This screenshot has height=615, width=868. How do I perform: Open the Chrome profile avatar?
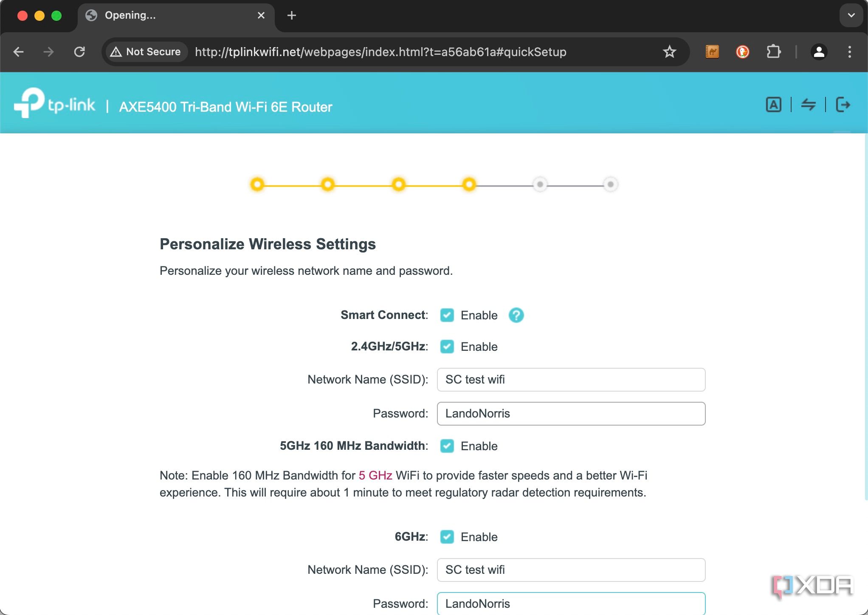[x=819, y=52]
